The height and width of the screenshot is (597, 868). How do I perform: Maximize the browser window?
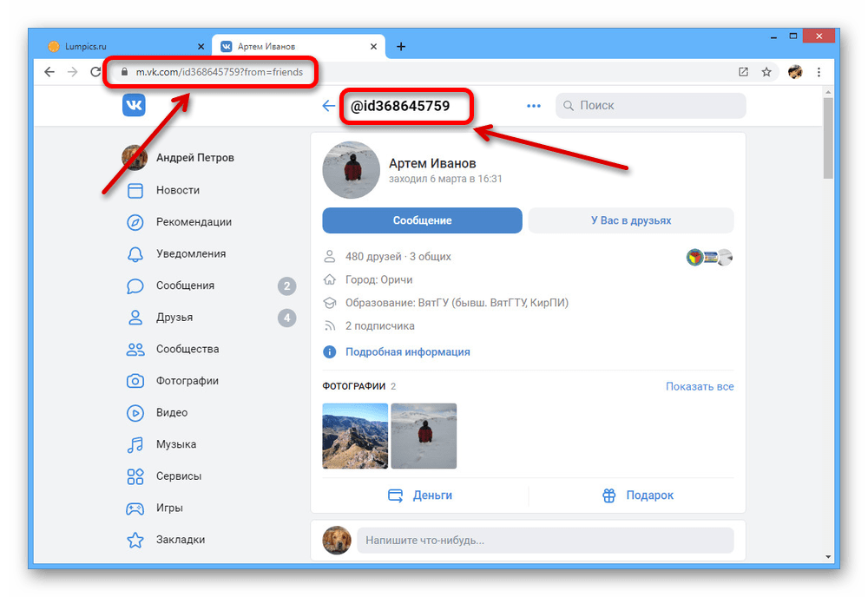793,36
